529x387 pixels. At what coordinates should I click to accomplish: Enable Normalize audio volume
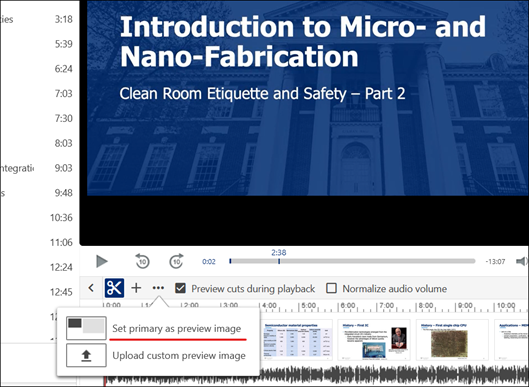point(331,288)
